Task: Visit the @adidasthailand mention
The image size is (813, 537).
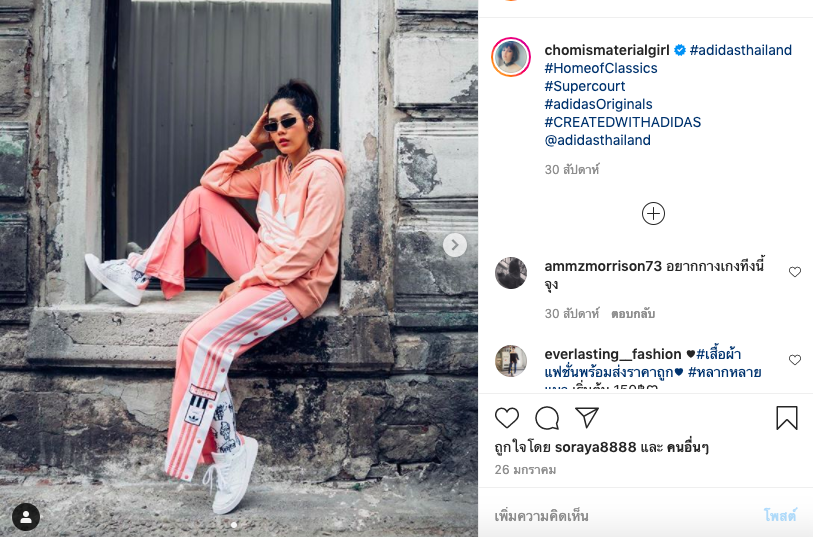Action: tap(597, 140)
